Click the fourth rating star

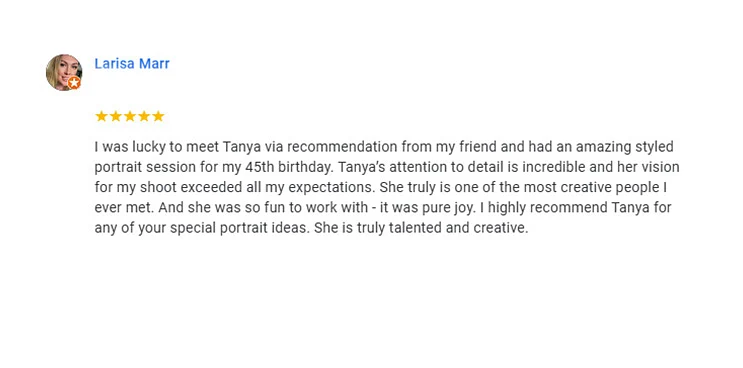(144, 116)
